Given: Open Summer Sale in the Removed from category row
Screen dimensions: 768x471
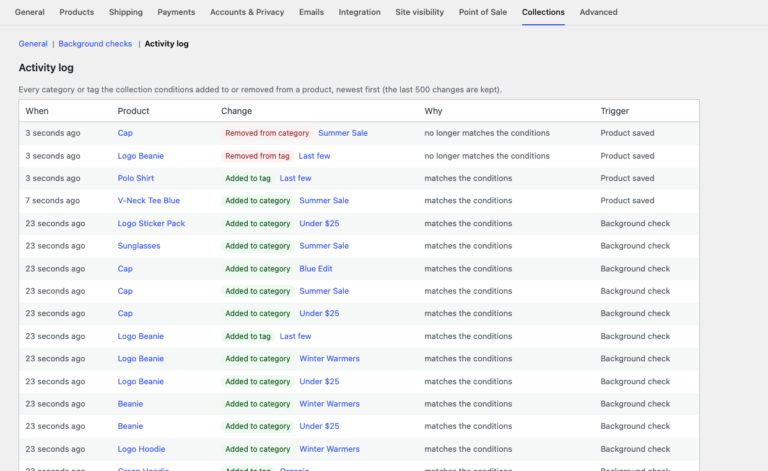Looking at the screenshot, I should point(342,133).
